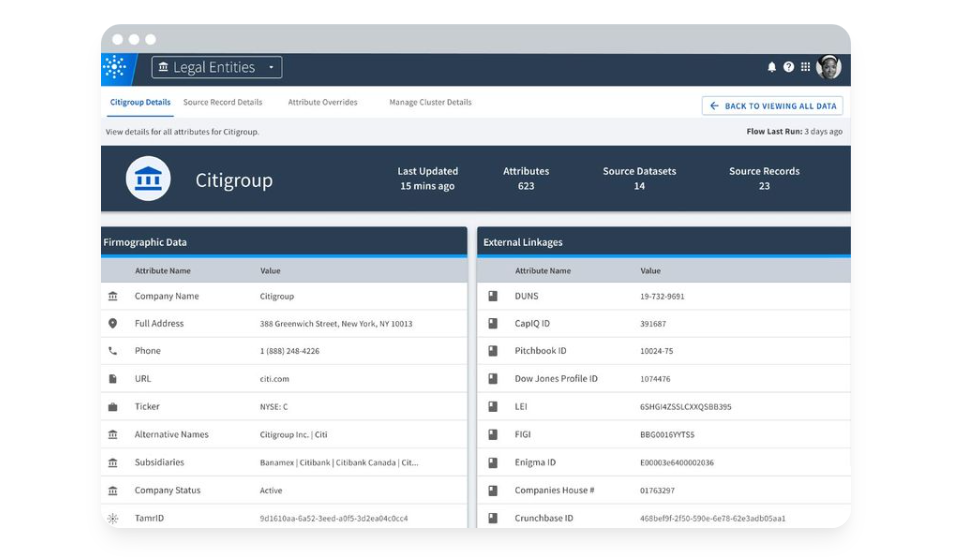This screenshot has width=960, height=557.
Task: Click the Subsidiaries row icon
Action: [x=113, y=463]
